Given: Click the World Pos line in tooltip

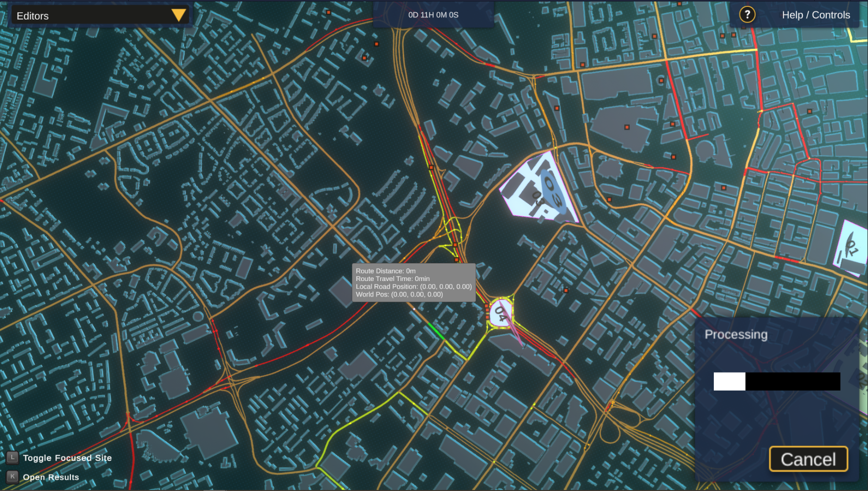Looking at the screenshot, I should click(399, 294).
